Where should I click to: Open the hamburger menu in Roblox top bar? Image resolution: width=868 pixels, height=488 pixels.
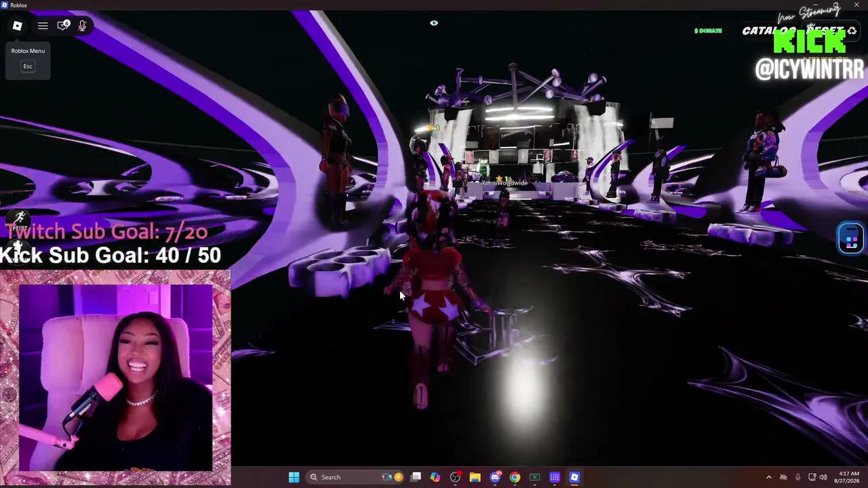click(x=43, y=26)
